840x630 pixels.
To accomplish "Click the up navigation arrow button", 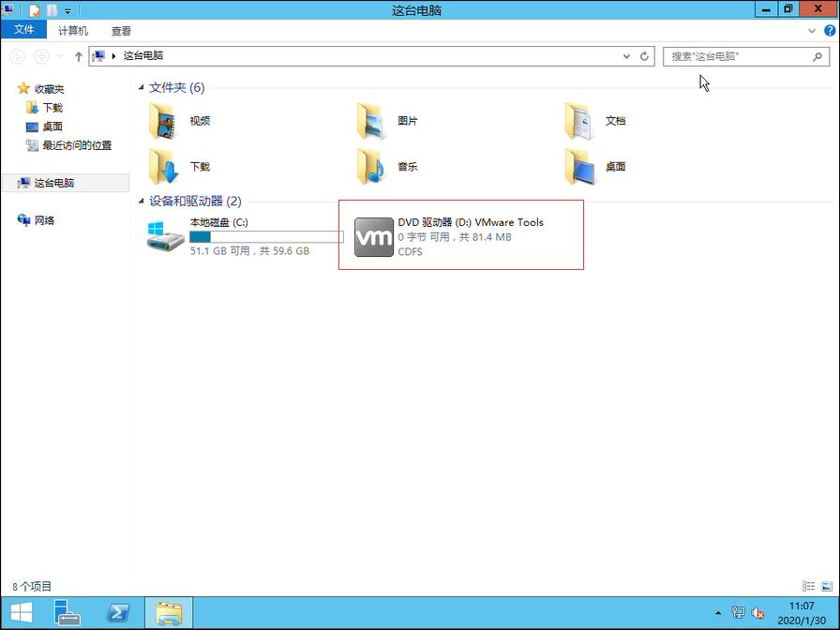I will click(79, 55).
